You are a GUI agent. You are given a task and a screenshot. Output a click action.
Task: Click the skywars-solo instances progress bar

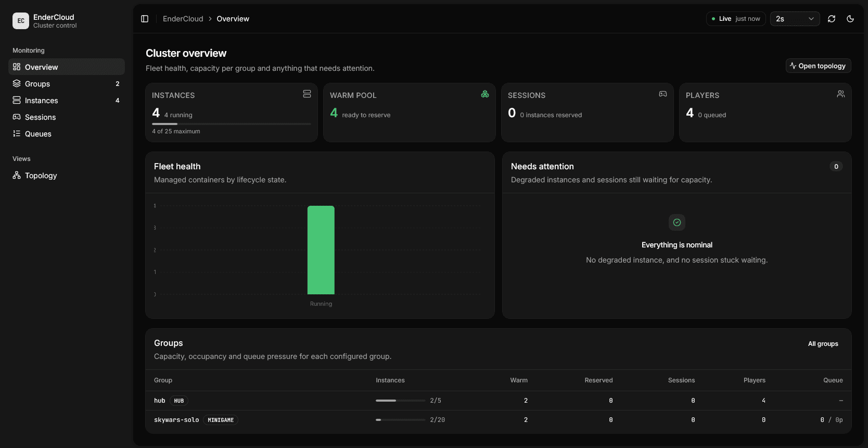[x=401, y=420]
